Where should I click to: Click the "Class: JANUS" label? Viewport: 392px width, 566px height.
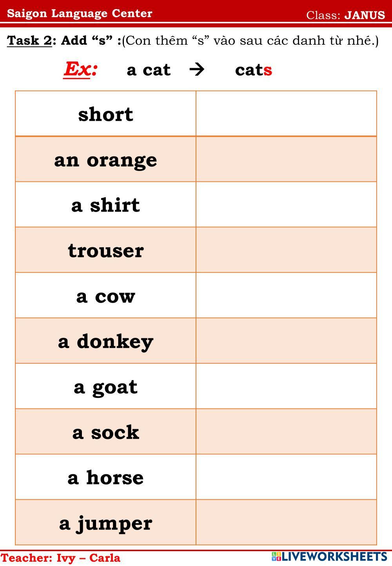[x=345, y=15]
